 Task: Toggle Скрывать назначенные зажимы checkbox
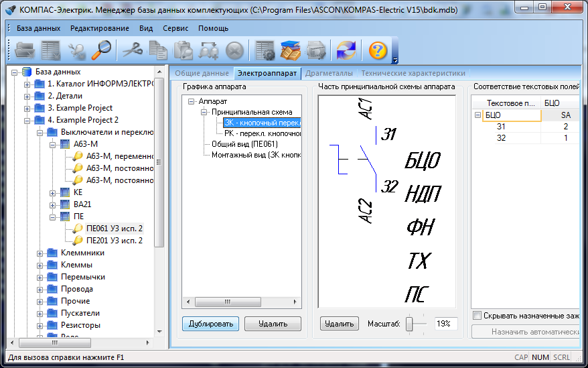point(477,316)
